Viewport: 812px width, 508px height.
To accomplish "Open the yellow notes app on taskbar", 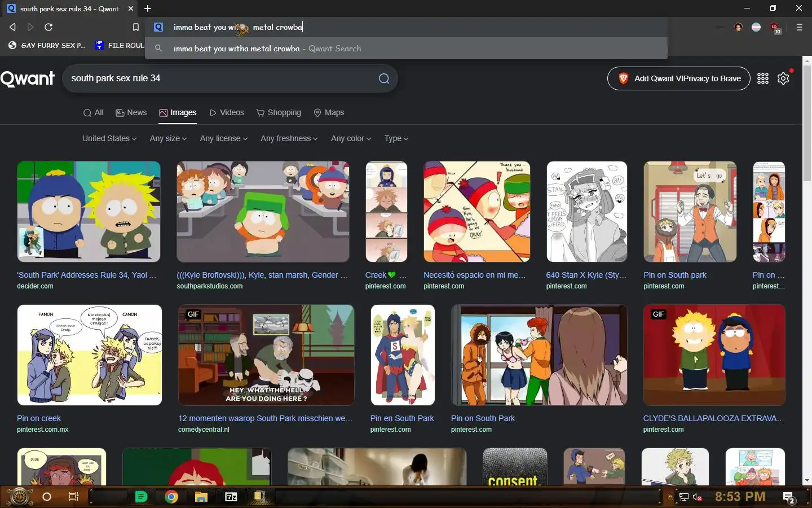I will pos(259,497).
